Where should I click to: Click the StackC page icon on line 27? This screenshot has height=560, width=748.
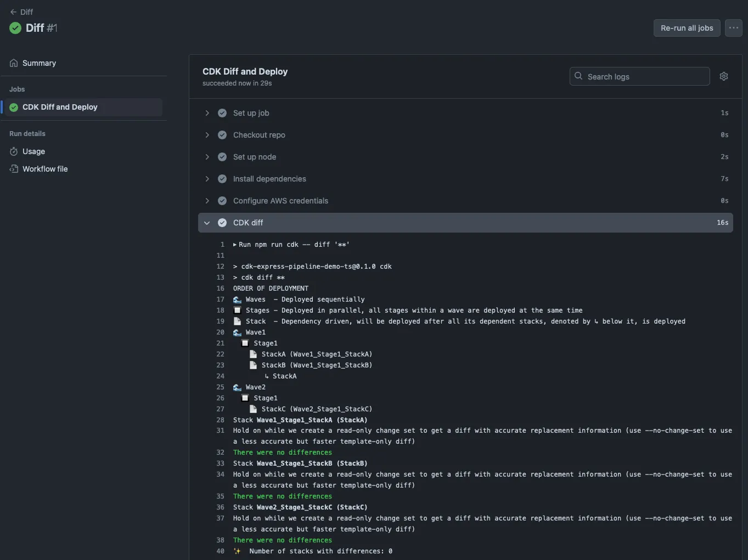[x=253, y=409]
